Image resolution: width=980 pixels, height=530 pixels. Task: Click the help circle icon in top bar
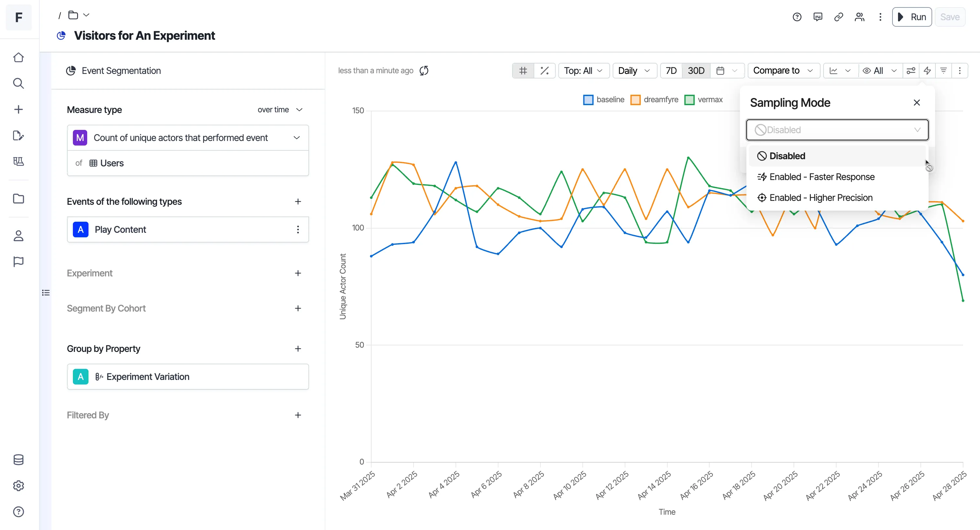click(797, 17)
